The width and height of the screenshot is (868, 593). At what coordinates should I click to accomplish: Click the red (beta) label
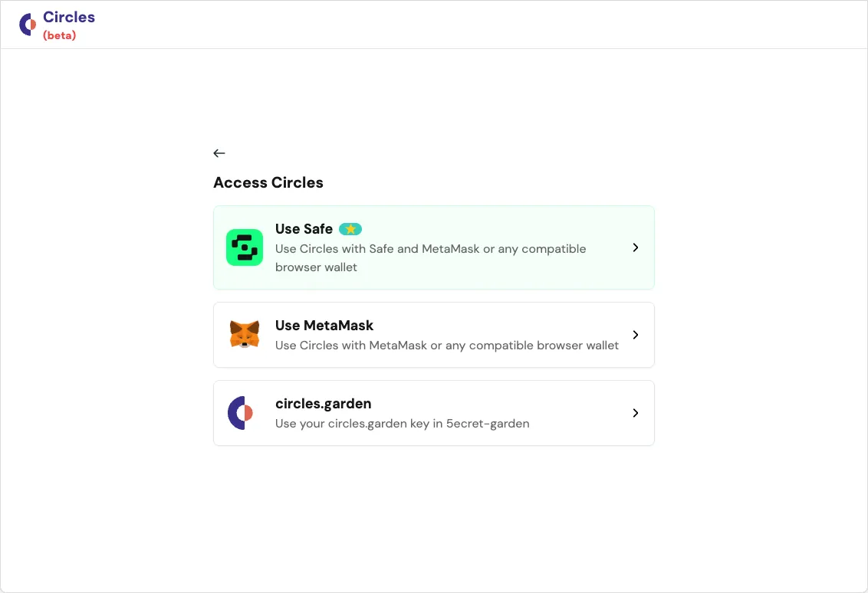pos(60,35)
